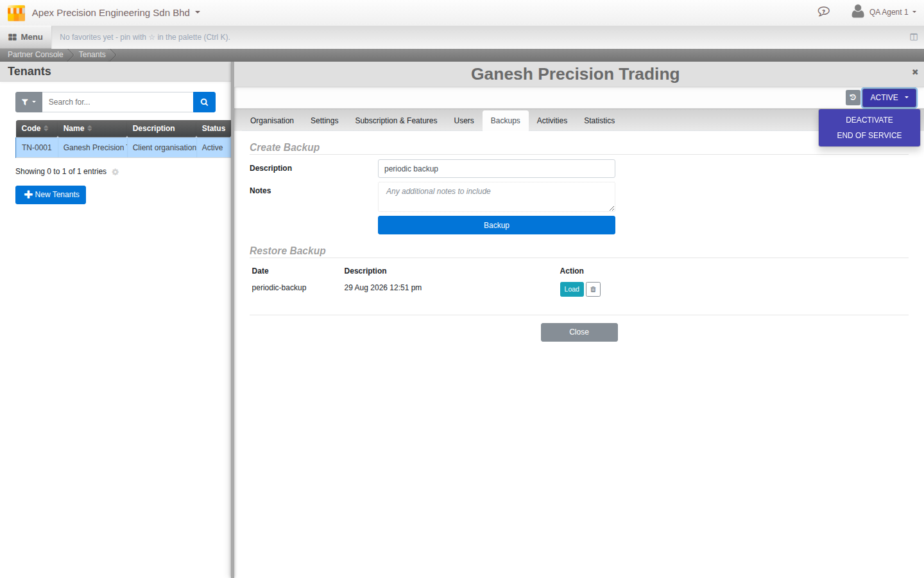This screenshot has width=924, height=578.
Task: Open the Subscription & Features tab
Action: [x=396, y=121]
